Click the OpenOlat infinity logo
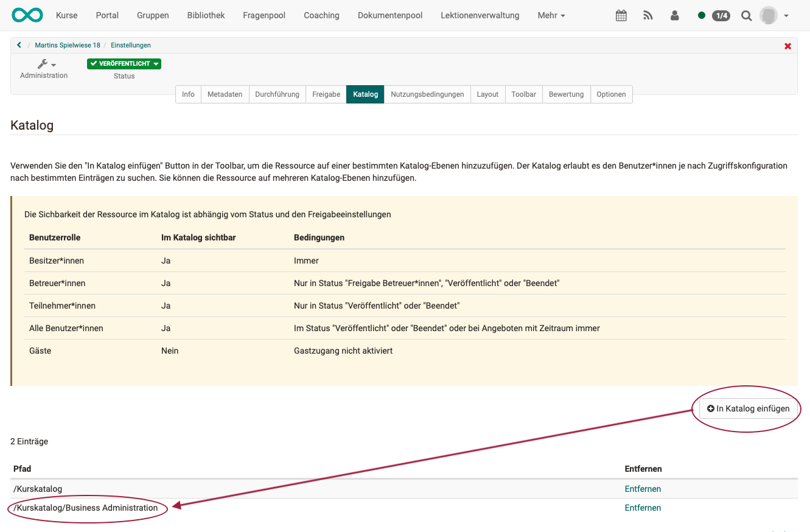 point(27,15)
